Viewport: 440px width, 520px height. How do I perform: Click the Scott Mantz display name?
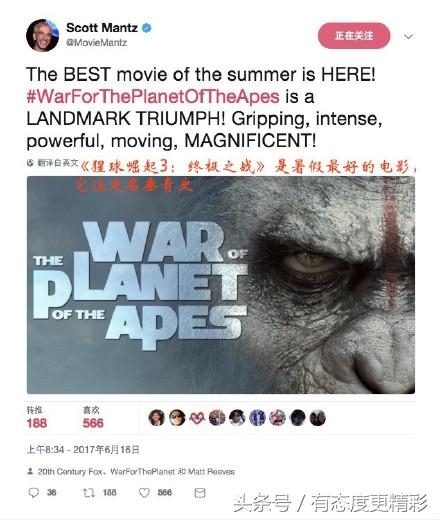(x=102, y=28)
